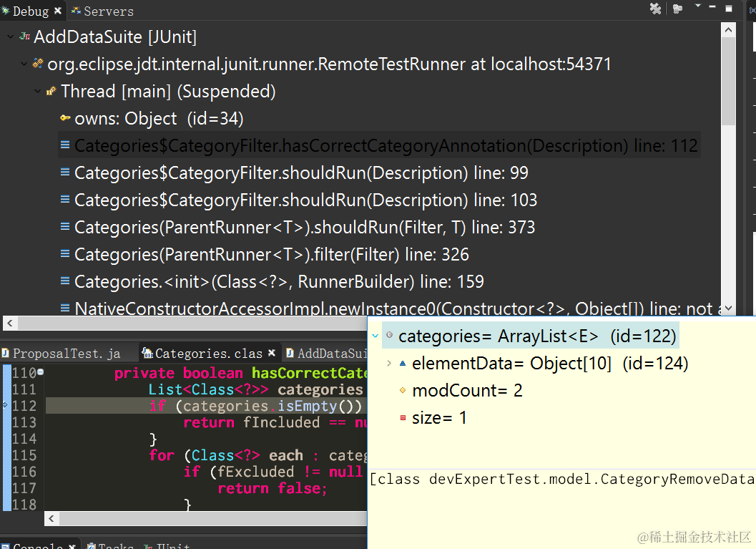Click local variable icon beside categories
The image size is (756, 549).
click(390, 335)
